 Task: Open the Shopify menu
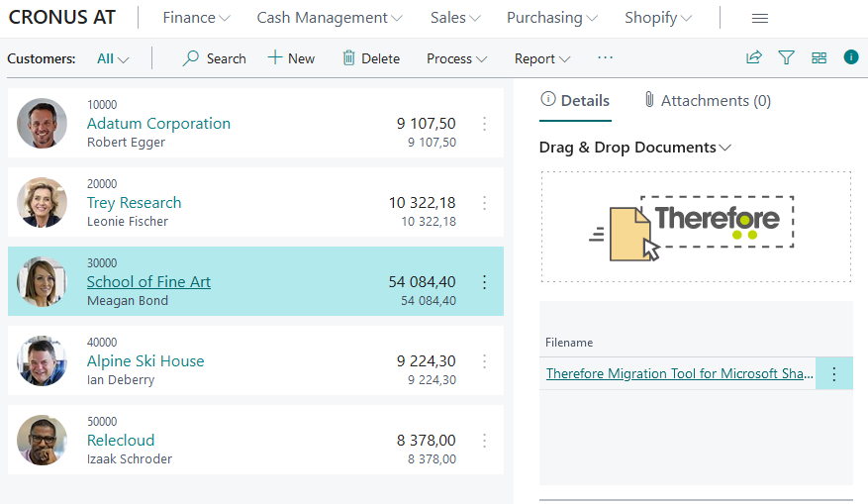point(658,18)
